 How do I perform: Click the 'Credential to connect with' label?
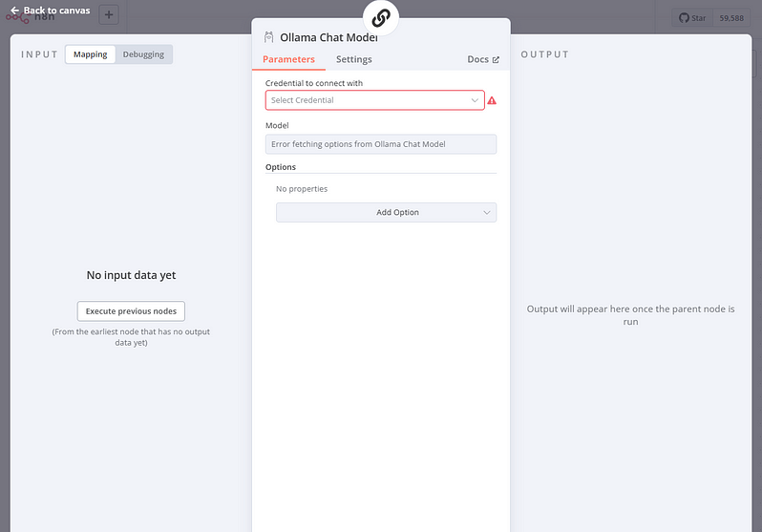314,83
